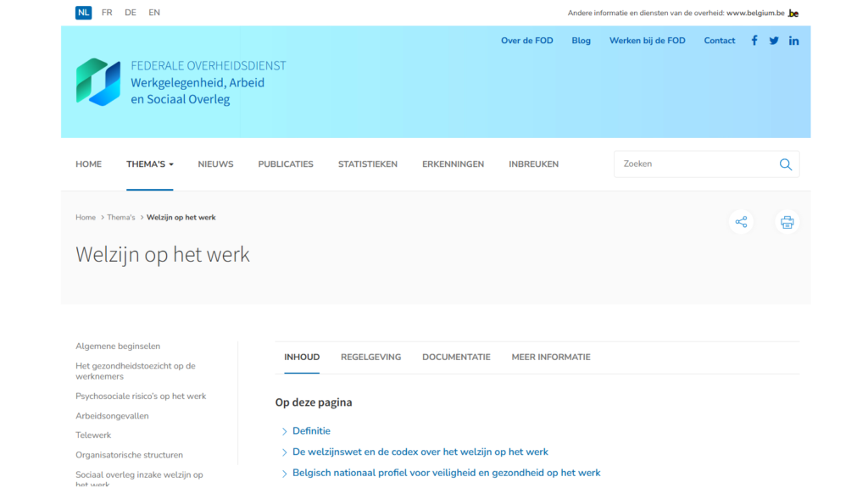Open PUBLICATIES in main navigation
Screen dimensions: 868x488
286,164
